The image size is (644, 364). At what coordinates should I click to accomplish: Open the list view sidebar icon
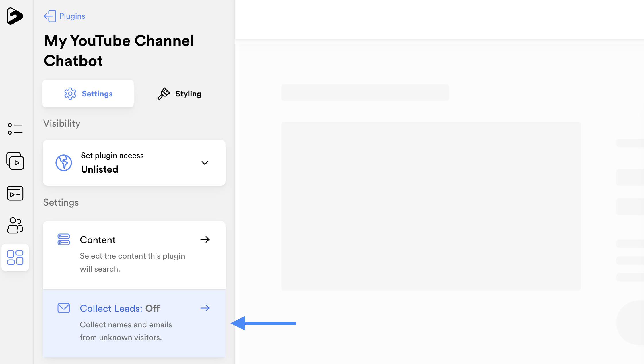tap(15, 129)
